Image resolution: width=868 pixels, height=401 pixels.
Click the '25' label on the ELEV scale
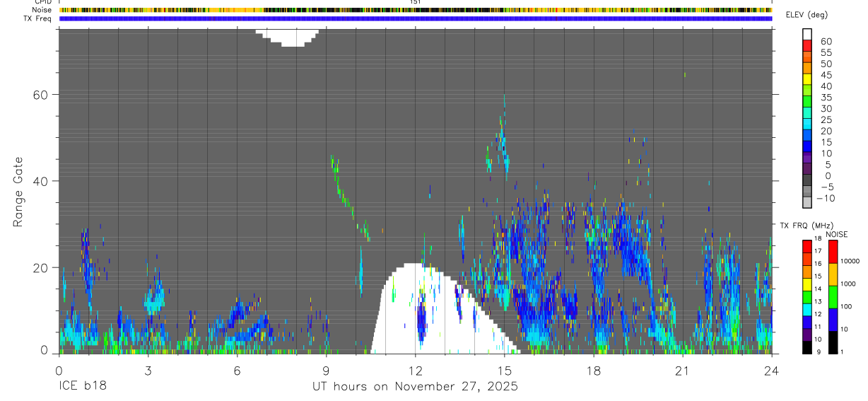pos(825,120)
